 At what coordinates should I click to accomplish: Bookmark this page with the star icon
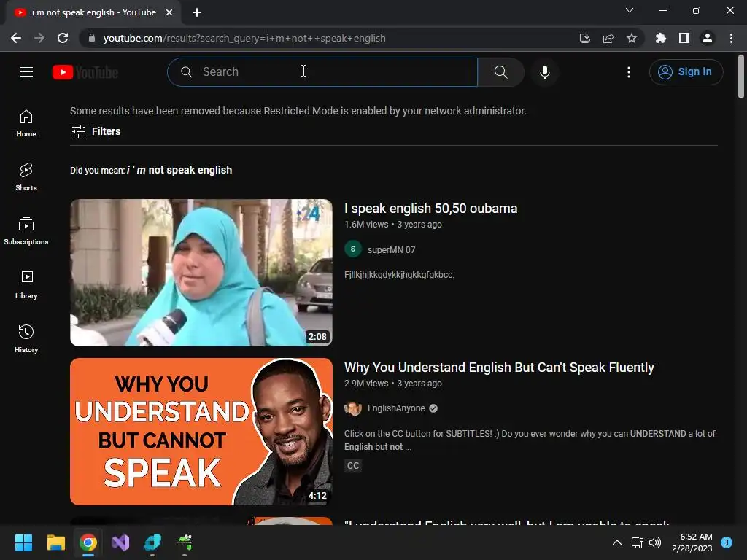coord(631,38)
